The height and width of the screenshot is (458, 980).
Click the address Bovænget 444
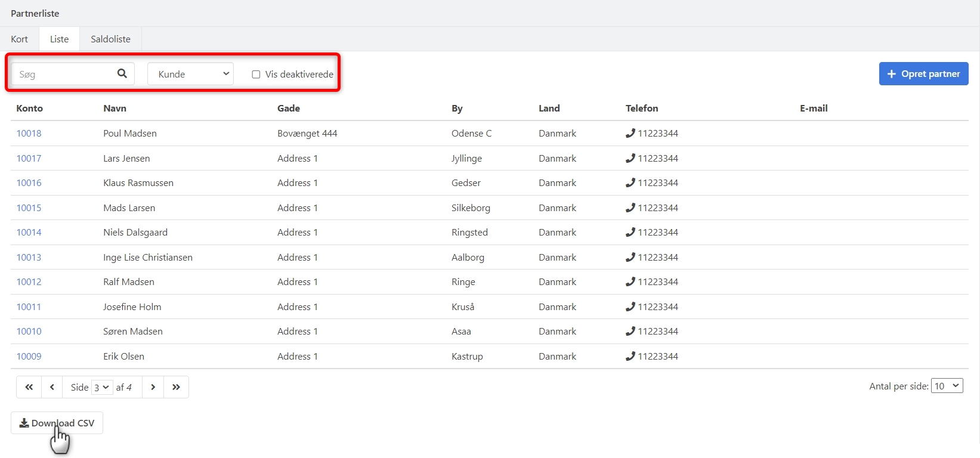click(x=307, y=134)
